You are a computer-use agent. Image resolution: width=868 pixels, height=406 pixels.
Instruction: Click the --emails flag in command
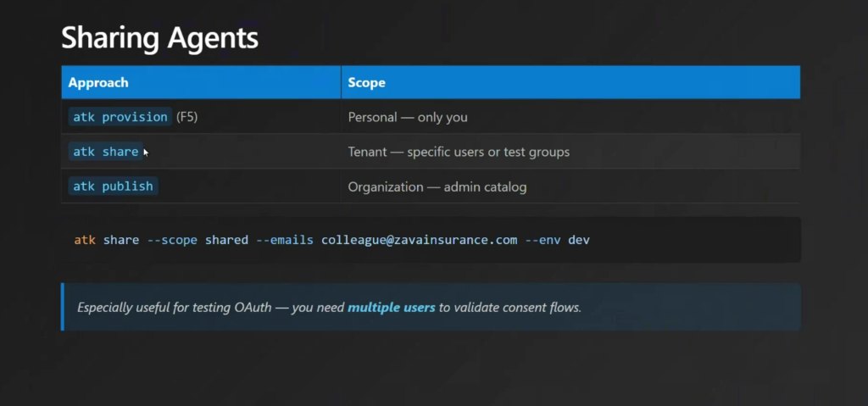(285, 240)
